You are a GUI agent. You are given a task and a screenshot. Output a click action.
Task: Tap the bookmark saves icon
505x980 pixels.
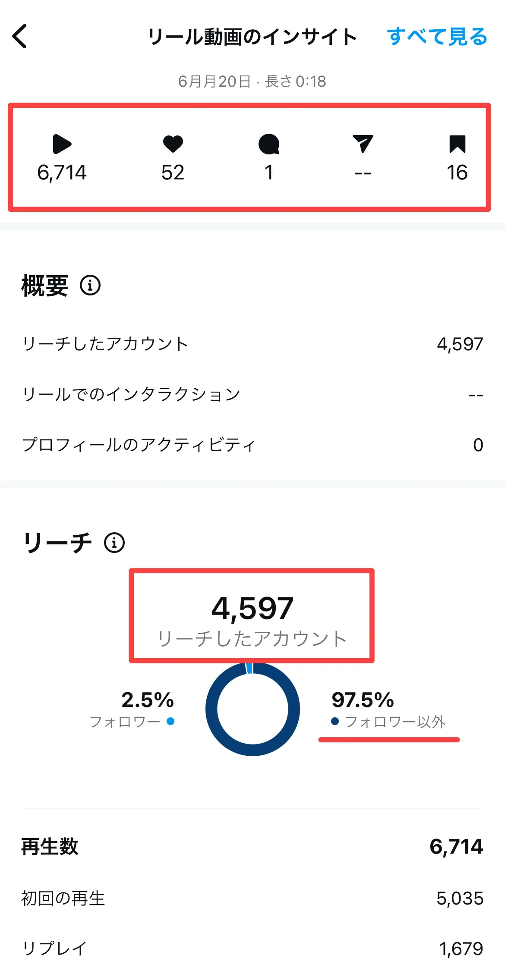pyautogui.click(x=457, y=144)
